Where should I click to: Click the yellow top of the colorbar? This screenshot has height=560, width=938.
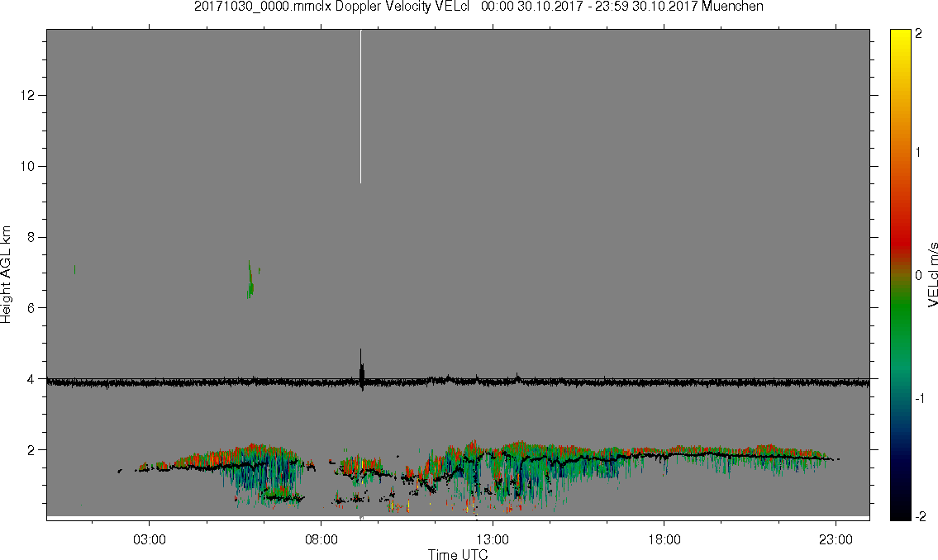coord(900,37)
